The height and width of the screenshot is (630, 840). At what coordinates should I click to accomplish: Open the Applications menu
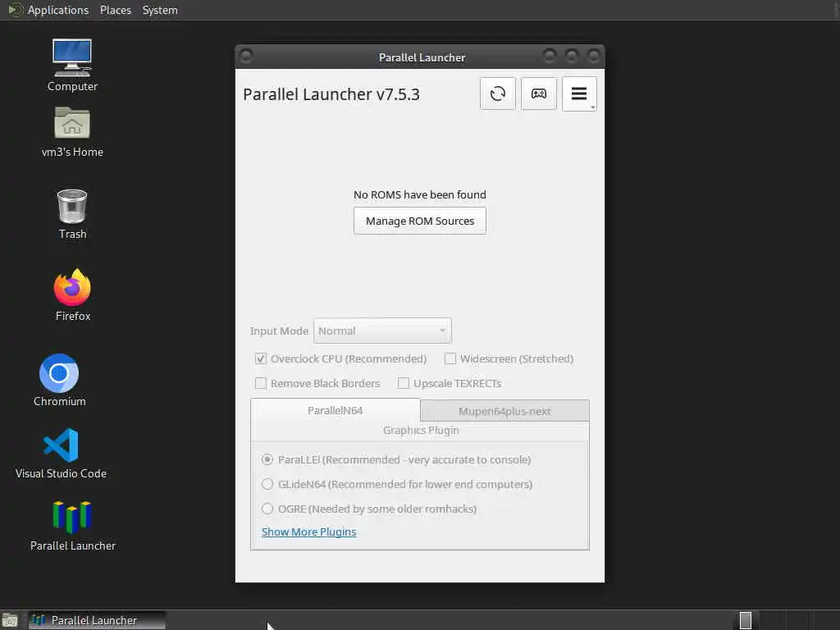58,10
